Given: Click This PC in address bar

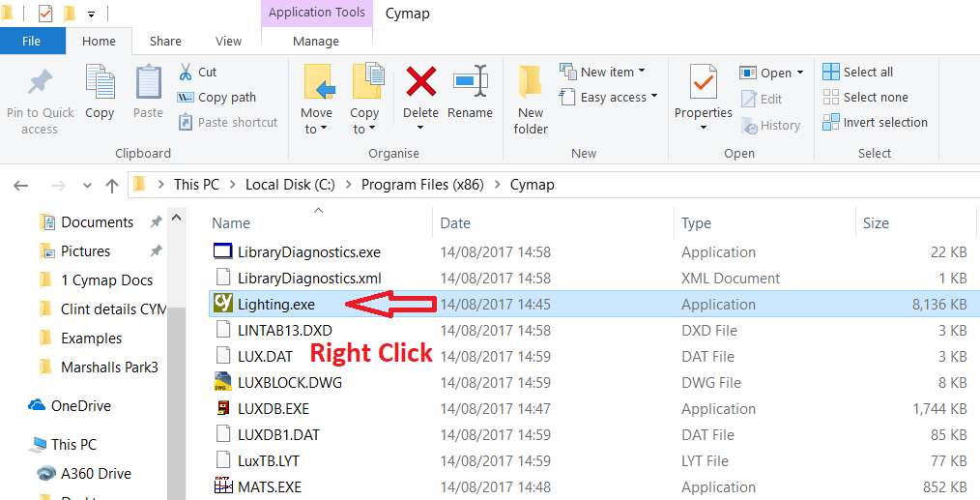Looking at the screenshot, I should [x=196, y=185].
